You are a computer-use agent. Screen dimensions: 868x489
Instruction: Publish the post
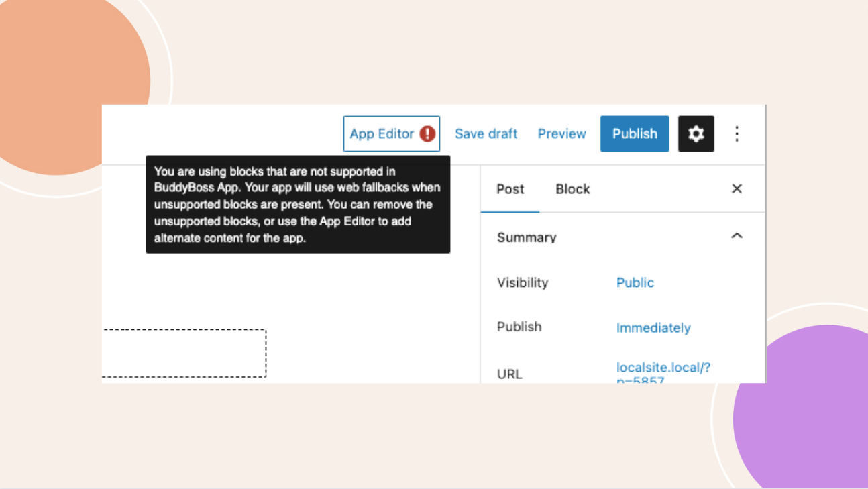[x=635, y=133]
